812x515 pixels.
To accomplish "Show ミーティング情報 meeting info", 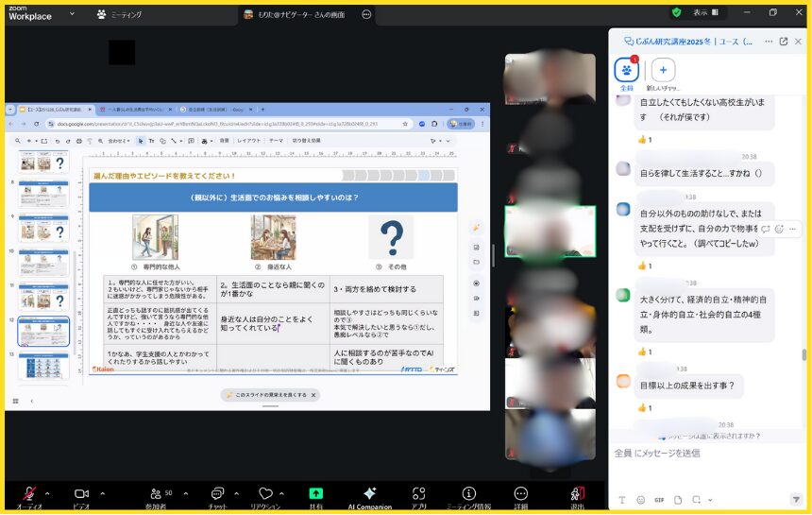I will (468, 496).
